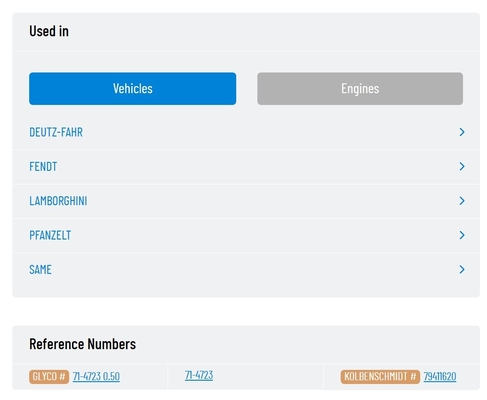Image resolution: width=487 pixels, height=400 pixels.
Task: Open the FENDT vehicle list
Action: click(43, 167)
